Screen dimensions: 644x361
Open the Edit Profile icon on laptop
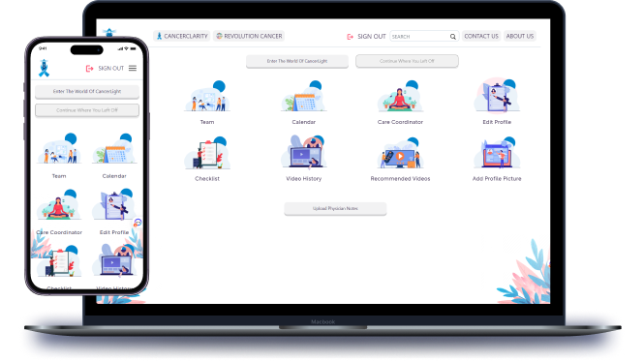(497, 95)
